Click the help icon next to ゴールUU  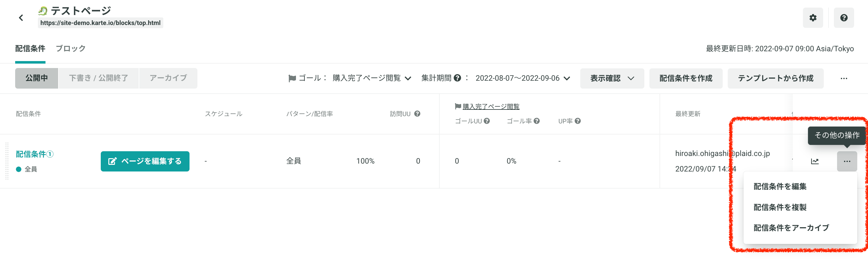coord(486,121)
